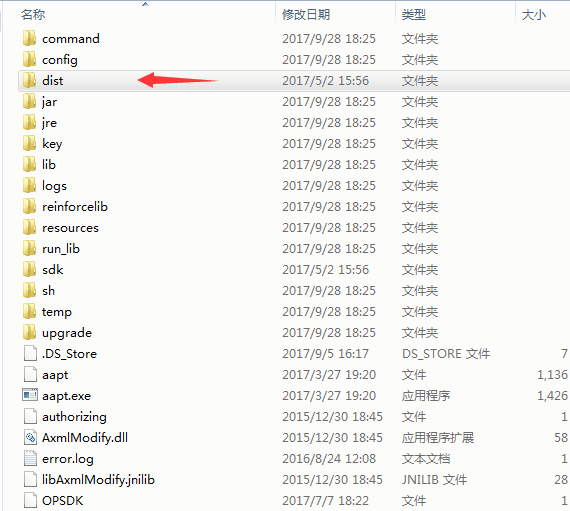Select the AxmlModify.dll file icon

[30, 437]
